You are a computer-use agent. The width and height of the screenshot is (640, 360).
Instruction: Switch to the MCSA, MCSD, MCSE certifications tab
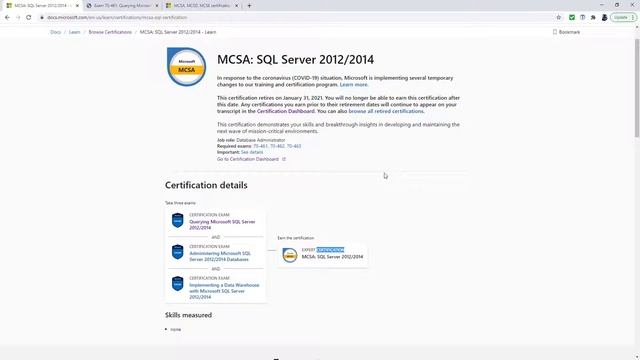[x=202, y=6]
